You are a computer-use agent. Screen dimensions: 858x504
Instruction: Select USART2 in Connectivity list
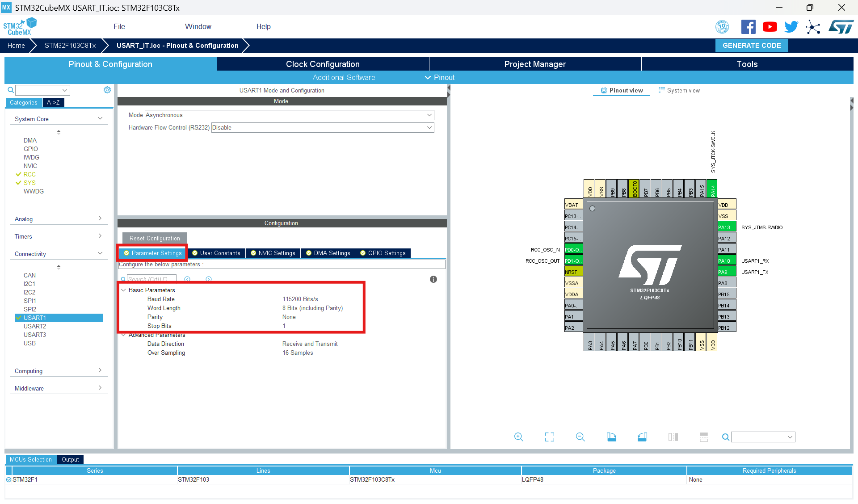(x=35, y=326)
